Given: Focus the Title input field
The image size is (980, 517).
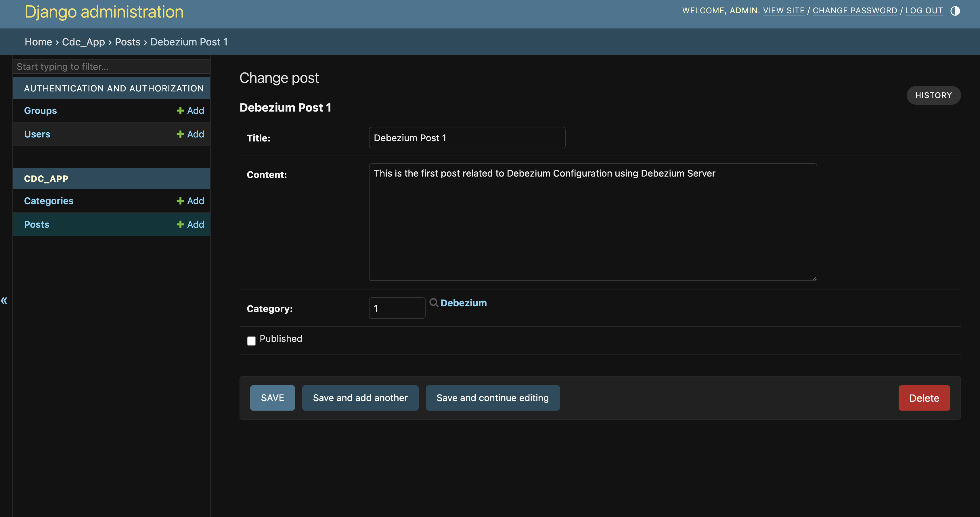Looking at the screenshot, I should (467, 137).
